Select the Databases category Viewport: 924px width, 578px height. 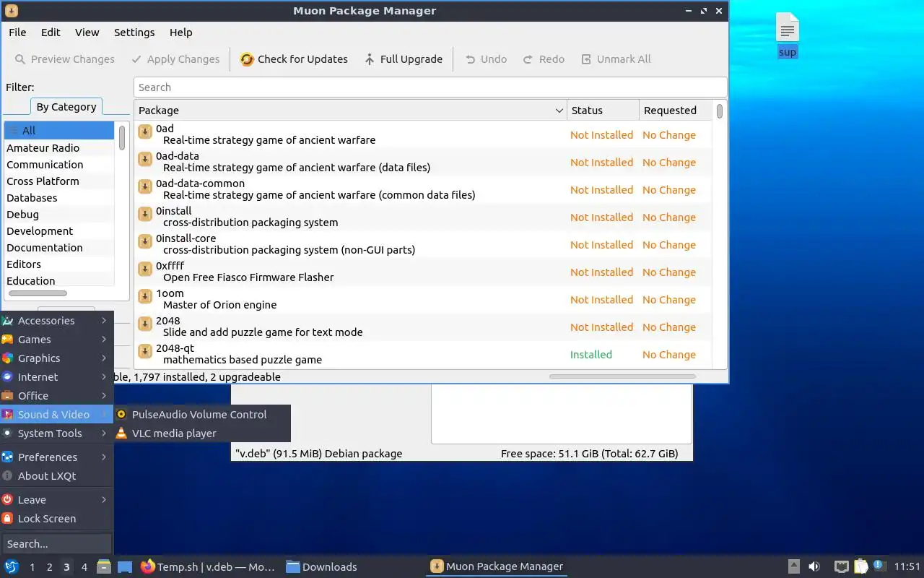[x=59, y=198]
